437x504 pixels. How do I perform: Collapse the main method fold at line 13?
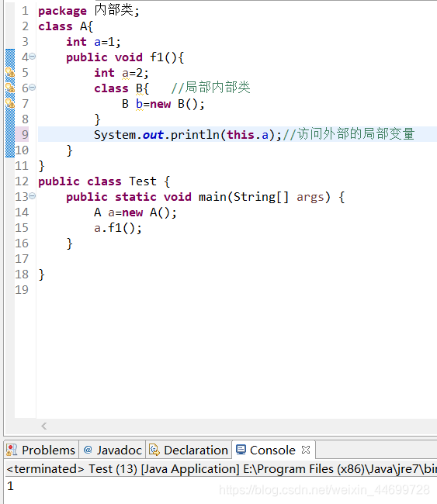click(x=33, y=195)
